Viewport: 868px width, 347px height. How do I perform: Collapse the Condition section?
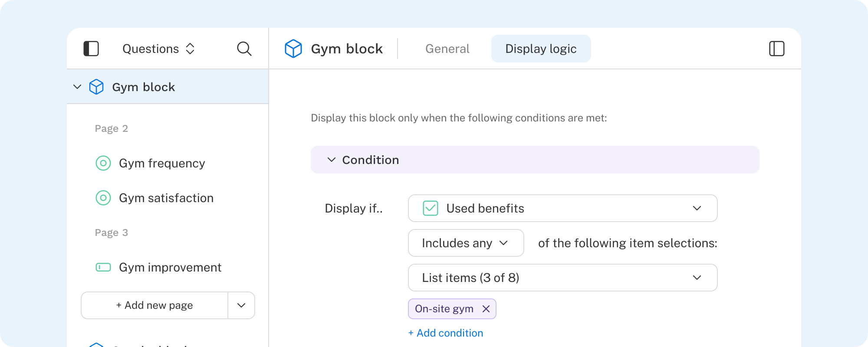(x=331, y=160)
